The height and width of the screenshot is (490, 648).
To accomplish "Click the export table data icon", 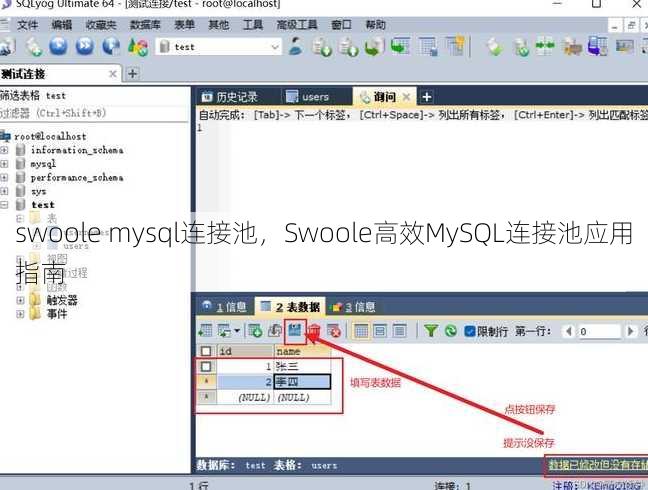I will tap(205, 331).
